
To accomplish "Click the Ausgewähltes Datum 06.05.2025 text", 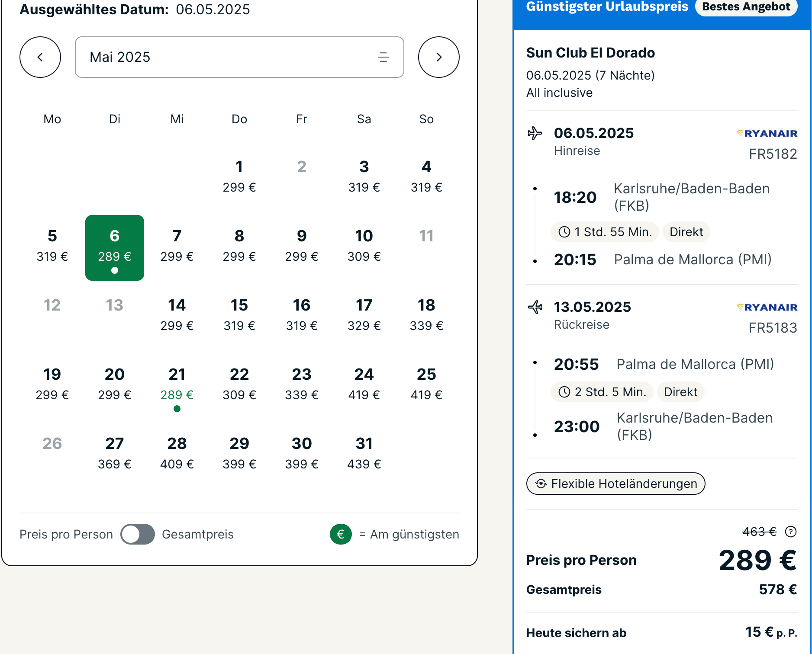I will (x=135, y=10).
